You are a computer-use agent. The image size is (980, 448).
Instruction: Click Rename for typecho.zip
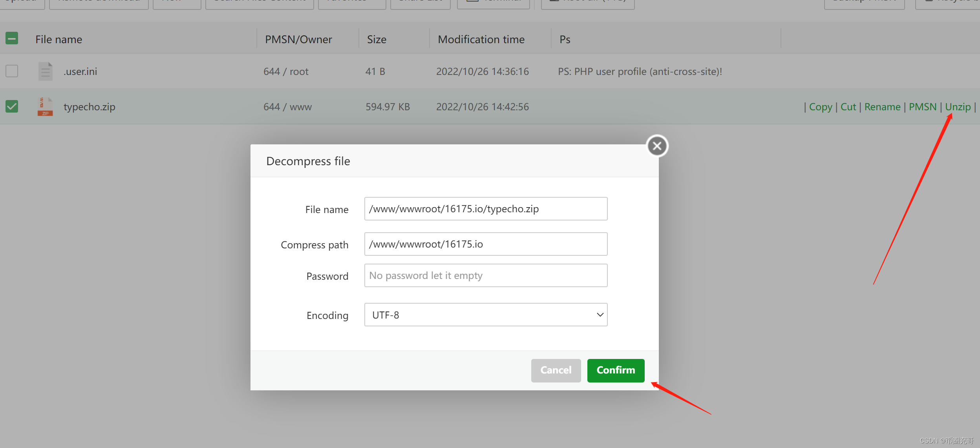(882, 107)
